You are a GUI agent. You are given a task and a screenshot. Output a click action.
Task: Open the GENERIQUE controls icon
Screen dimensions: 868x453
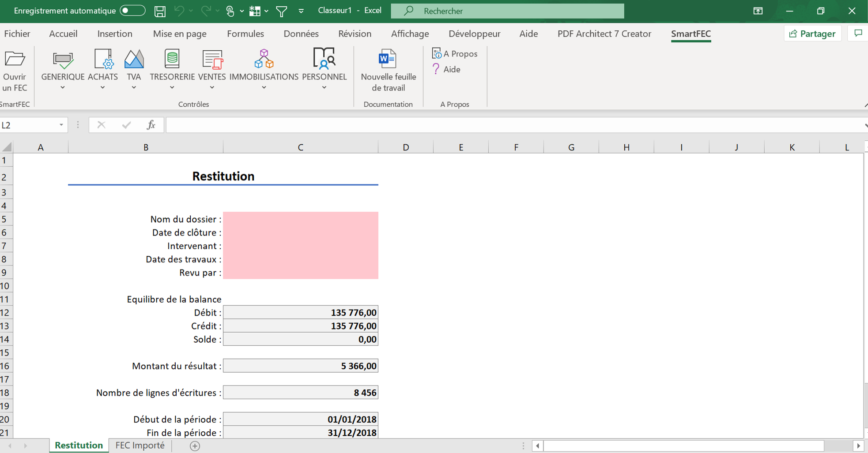[63, 60]
